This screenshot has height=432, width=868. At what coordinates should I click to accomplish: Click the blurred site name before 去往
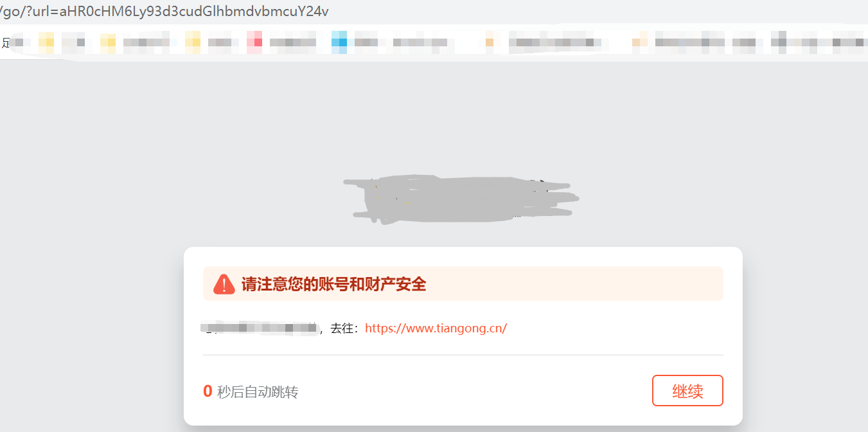[x=260, y=328]
